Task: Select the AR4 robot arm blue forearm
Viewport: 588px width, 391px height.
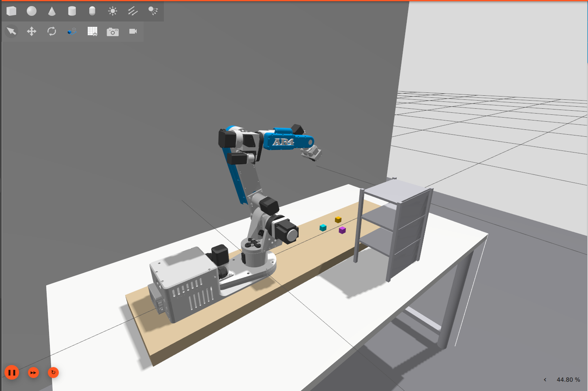Action: click(288, 140)
